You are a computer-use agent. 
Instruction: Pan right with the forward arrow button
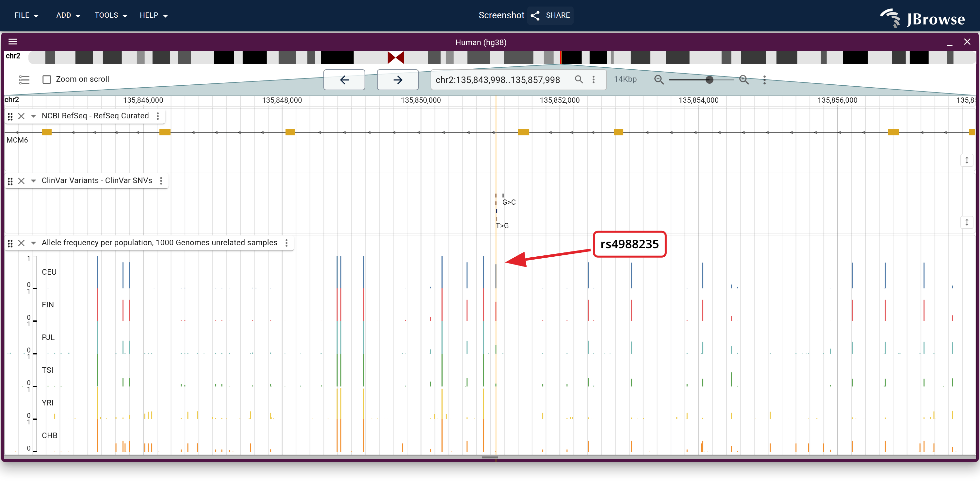tap(398, 79)
